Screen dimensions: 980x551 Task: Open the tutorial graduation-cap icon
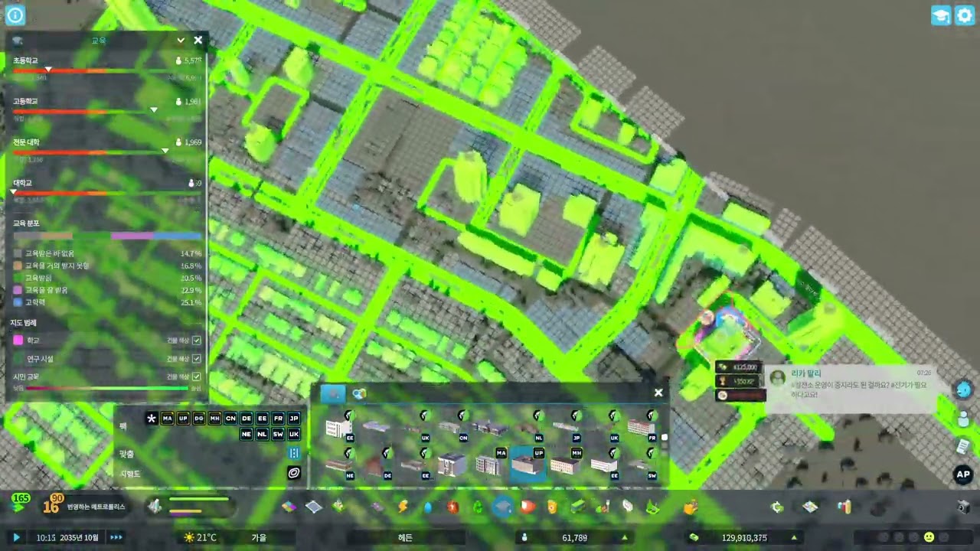click(x=941, y=15)
